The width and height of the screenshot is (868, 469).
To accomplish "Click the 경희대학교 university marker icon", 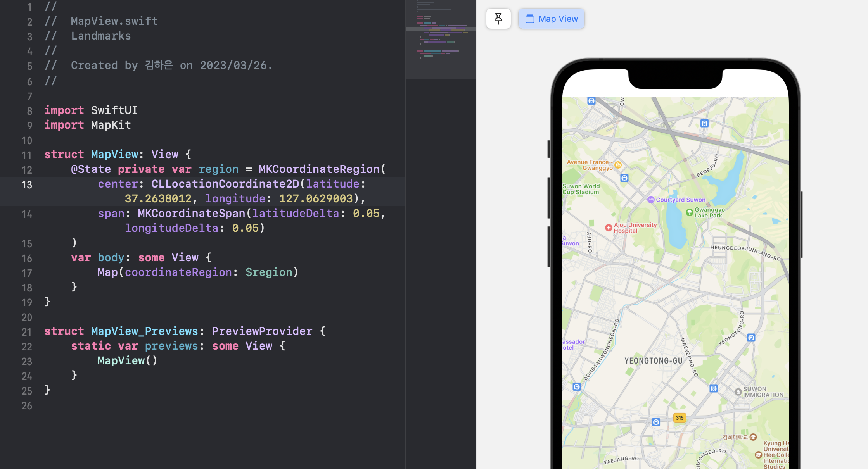I will click(x=753, y=437).
